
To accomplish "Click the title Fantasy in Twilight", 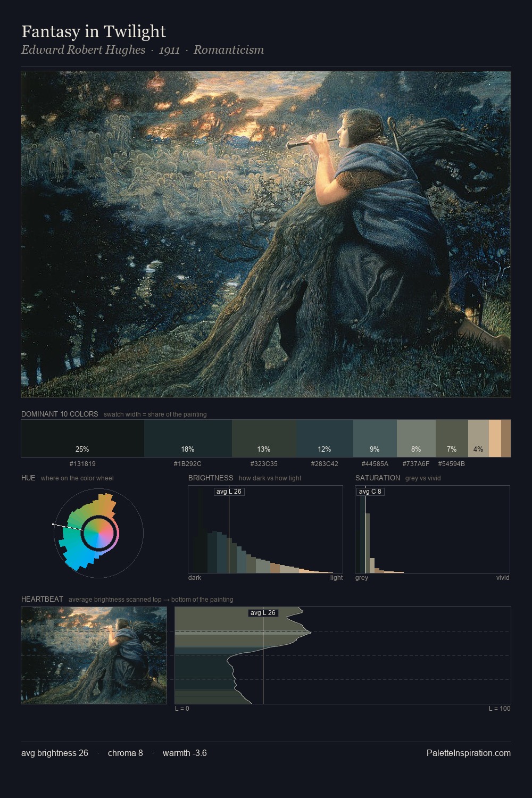I will point(94,31).
